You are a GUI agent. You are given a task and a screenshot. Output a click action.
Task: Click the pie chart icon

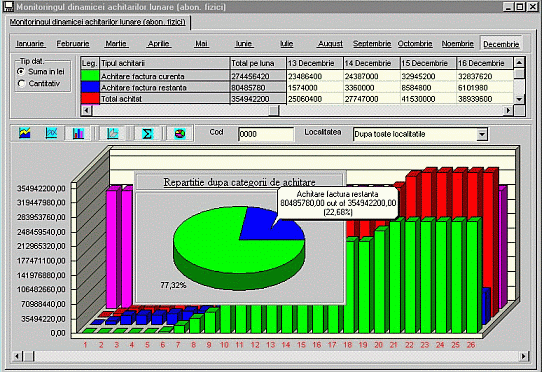[x=180, y=133]
